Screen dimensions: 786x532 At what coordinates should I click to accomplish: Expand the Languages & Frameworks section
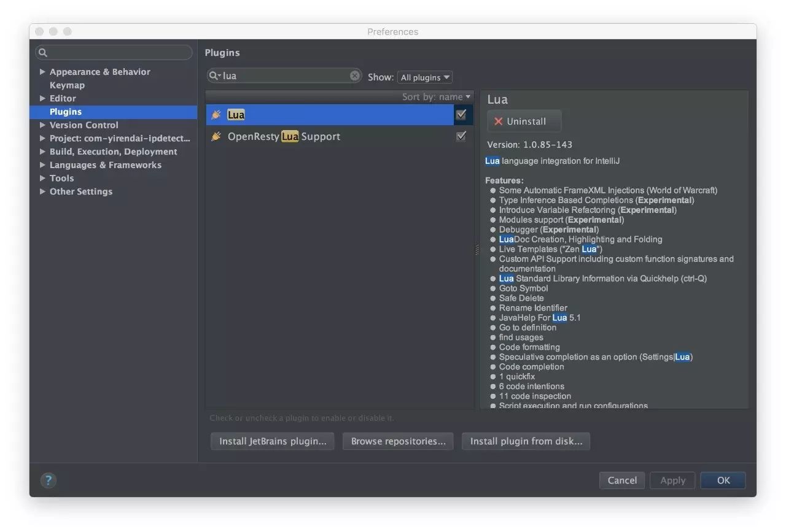click(x=42, y=165)
